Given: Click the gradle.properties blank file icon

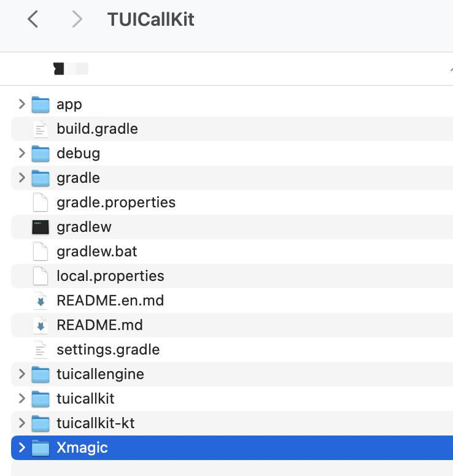Looking at the screenshot, I should pyautogui.click(x=41, y=202).
